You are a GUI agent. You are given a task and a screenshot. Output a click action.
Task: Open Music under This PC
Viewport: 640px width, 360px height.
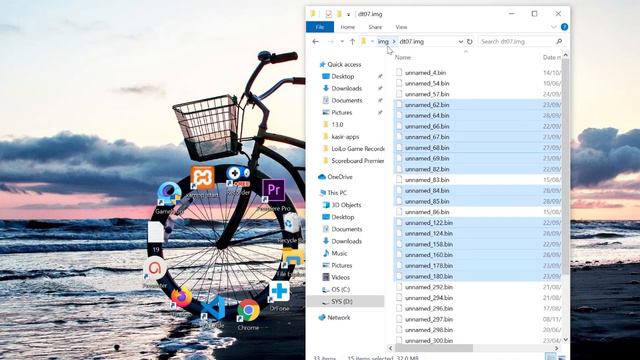coord(339,253)
